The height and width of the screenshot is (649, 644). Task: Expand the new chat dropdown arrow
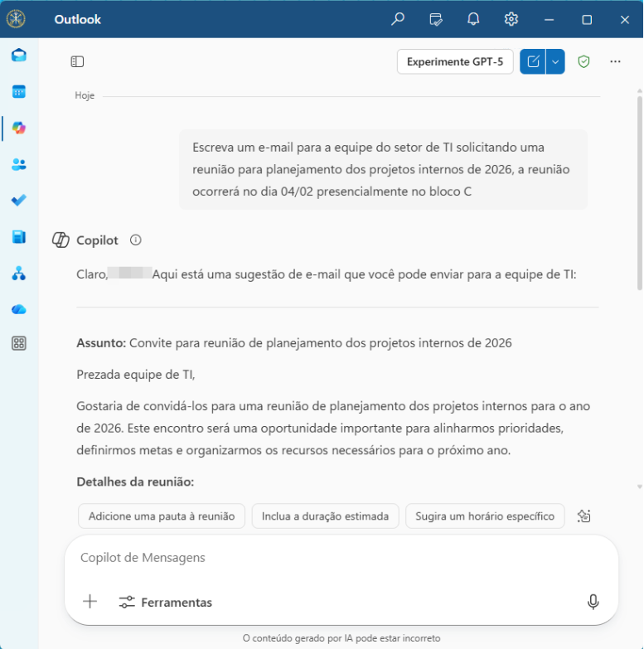point(555,61)
